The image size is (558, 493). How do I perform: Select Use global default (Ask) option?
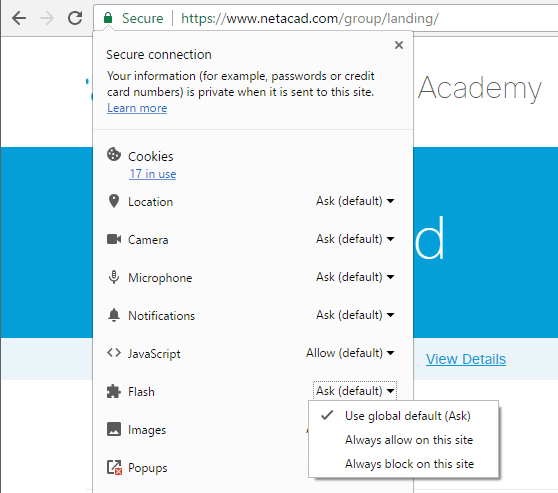tap(407, 416)
